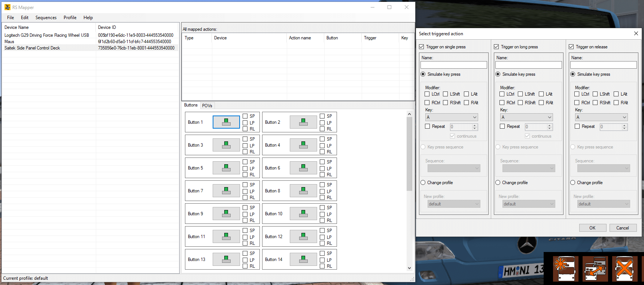Open the Key dropdown under single press

point(452,117)
